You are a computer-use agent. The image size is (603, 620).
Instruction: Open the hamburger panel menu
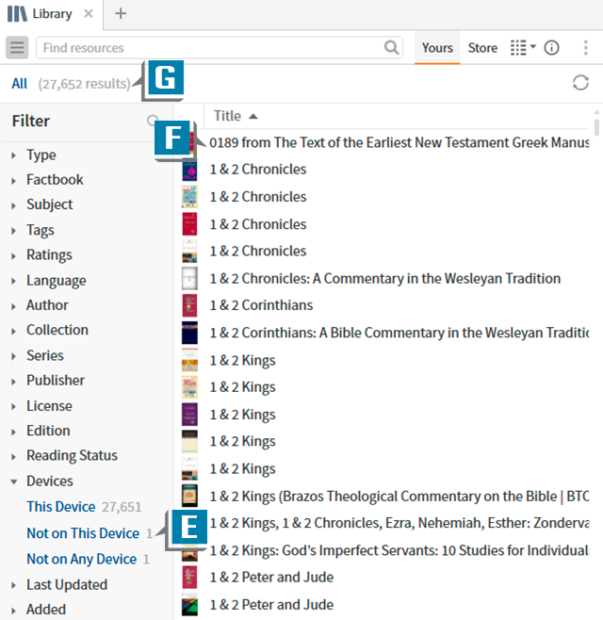[x=17, y=48]
